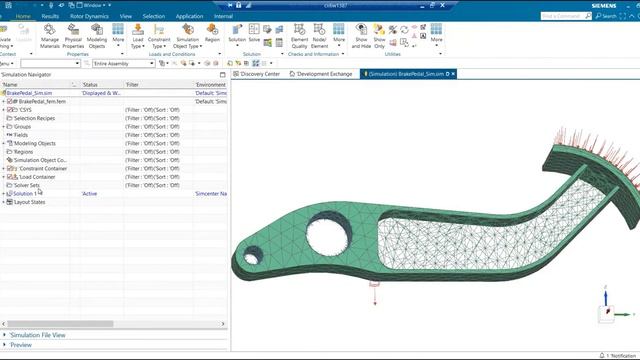
Task: Click Search button in title area
Action: coord(606,16)
